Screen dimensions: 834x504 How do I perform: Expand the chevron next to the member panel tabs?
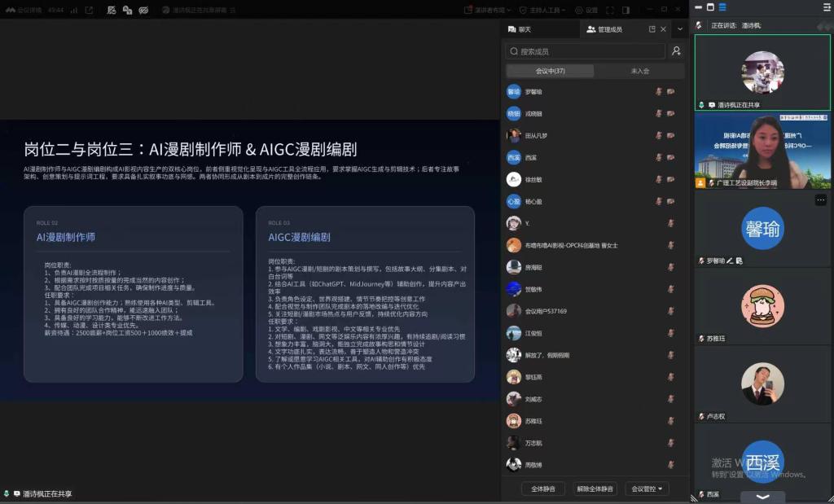point(680,29)
